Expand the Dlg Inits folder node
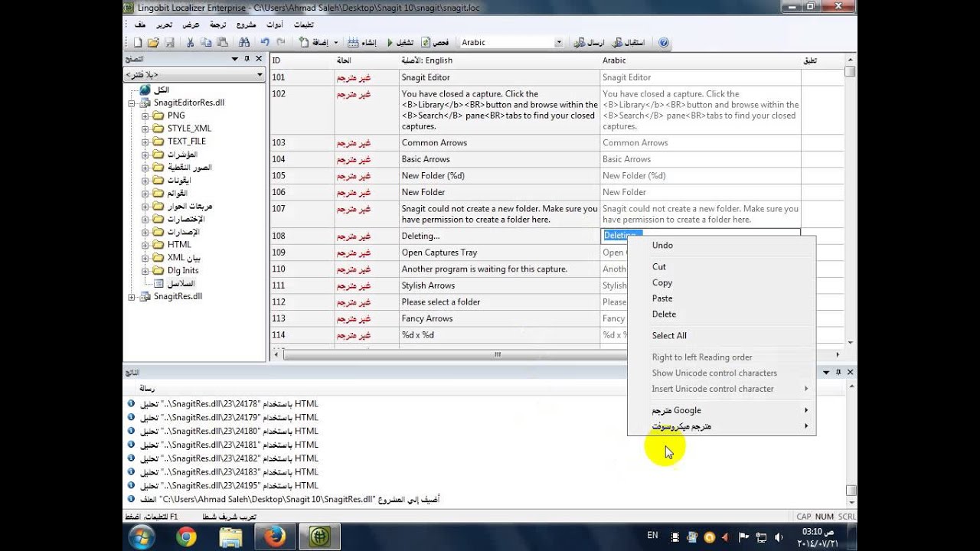The width and height of the screenshot is (980, 551). pyautogui.click(x=145, y=271)
